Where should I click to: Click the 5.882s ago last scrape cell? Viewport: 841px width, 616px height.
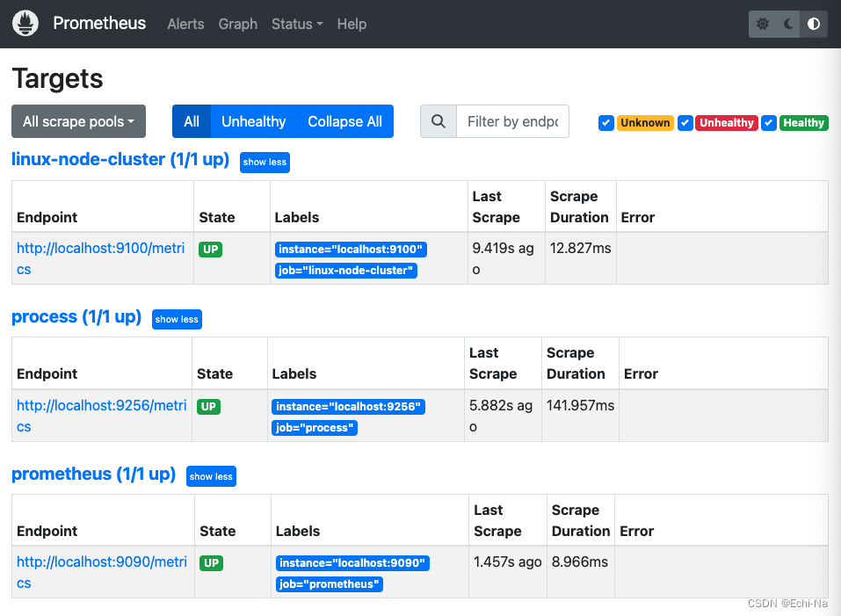coord(501,416)
